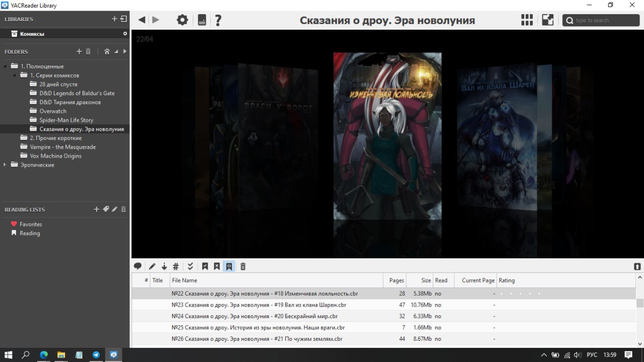Viewport: 644px width, 362px height.
Task: Select row 'Наши враги.cbr'
Action: (384, 327)
